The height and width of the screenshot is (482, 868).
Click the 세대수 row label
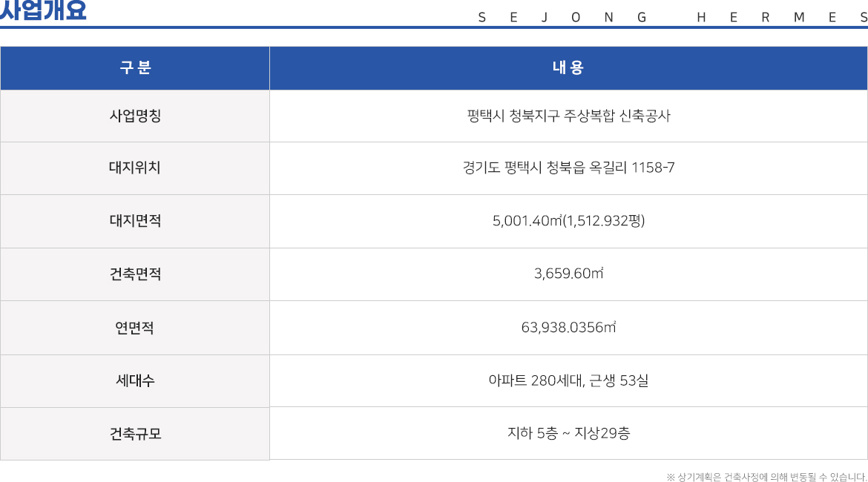pyautogui.click(x=135, y=380)
